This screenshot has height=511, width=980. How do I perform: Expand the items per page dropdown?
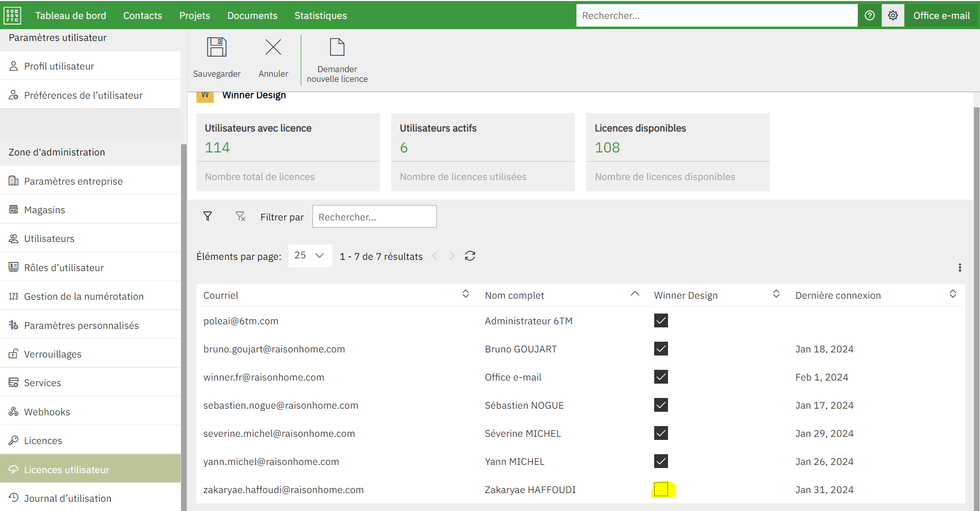coord(310,256)
